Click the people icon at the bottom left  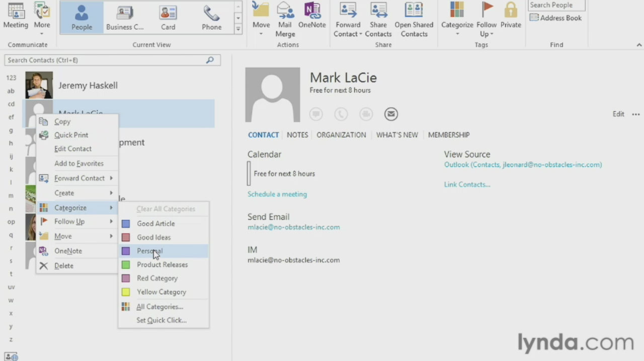coord(11,356)
